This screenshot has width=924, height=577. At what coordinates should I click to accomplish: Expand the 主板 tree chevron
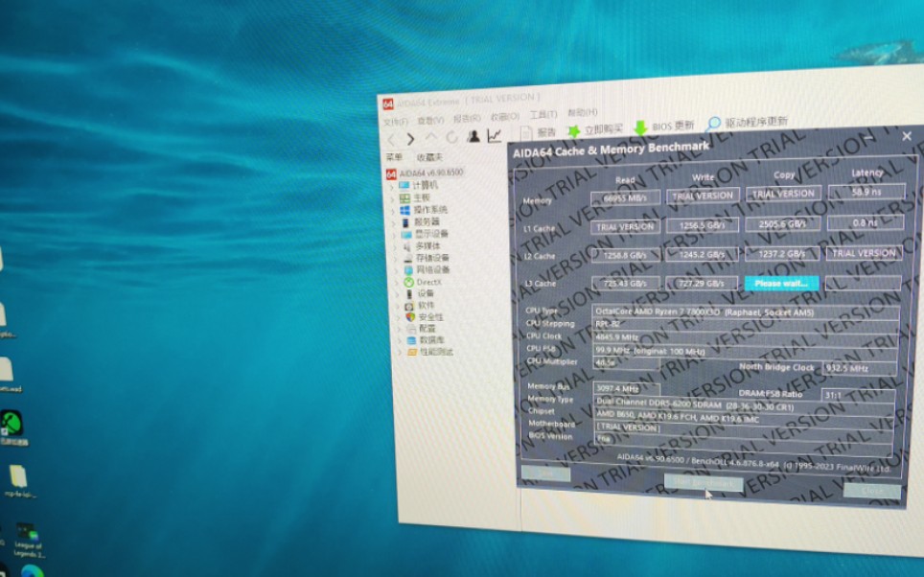[392, 198]
